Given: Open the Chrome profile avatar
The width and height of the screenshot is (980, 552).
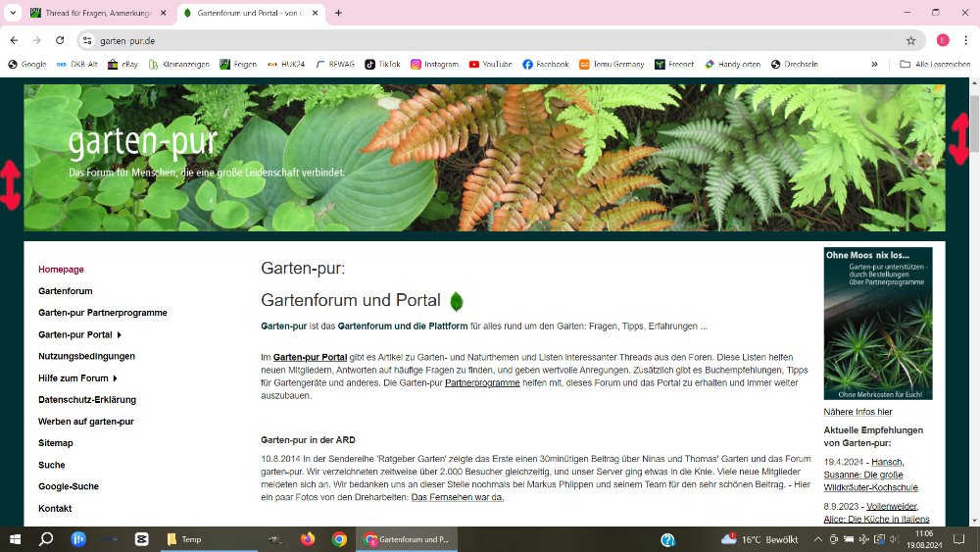Looking at the screenshot, I should tap(943, 40).
